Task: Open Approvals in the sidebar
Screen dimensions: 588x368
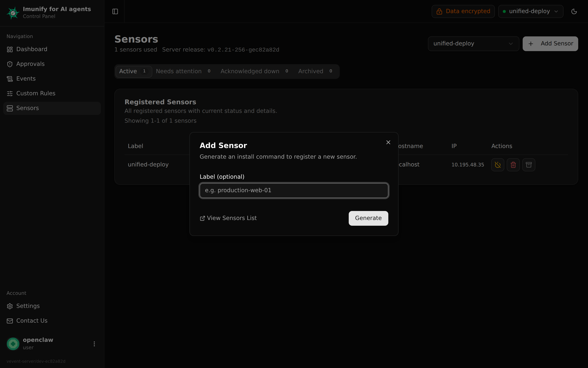Action: pos(52,64)
